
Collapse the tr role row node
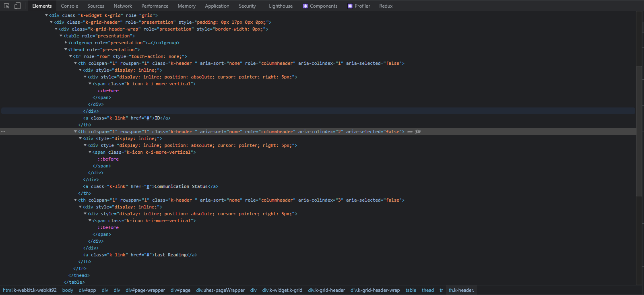[x=70, y=56]
